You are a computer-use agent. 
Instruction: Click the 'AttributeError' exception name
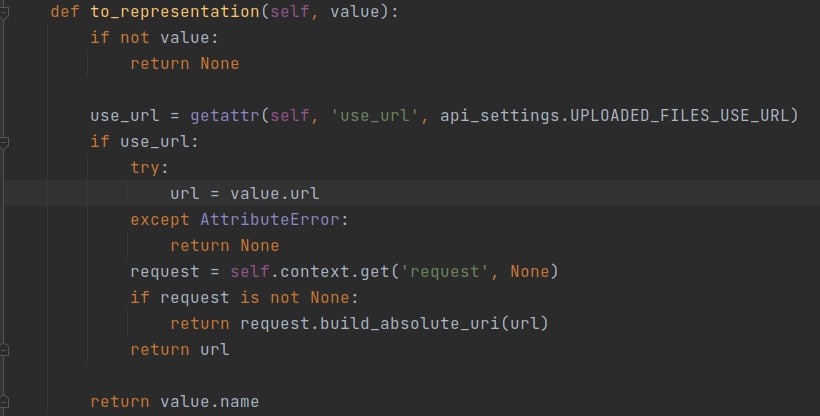tap(270, 220)
